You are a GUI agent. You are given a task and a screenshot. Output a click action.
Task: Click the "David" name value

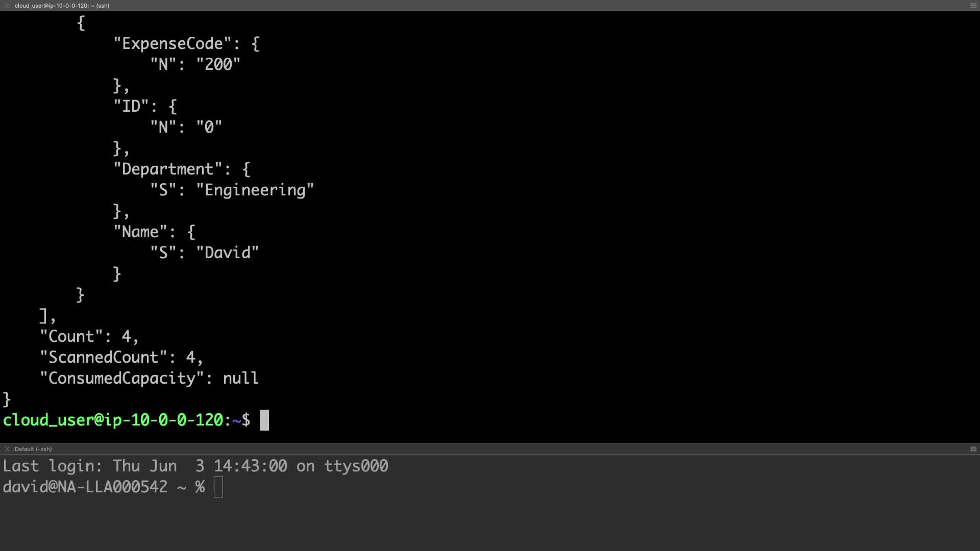(x=228, y=253)
